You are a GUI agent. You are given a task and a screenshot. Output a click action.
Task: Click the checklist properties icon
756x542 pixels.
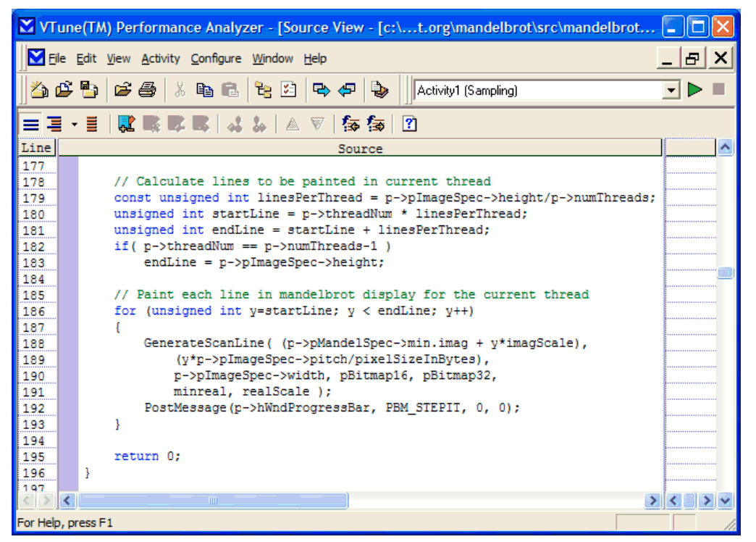288,91
